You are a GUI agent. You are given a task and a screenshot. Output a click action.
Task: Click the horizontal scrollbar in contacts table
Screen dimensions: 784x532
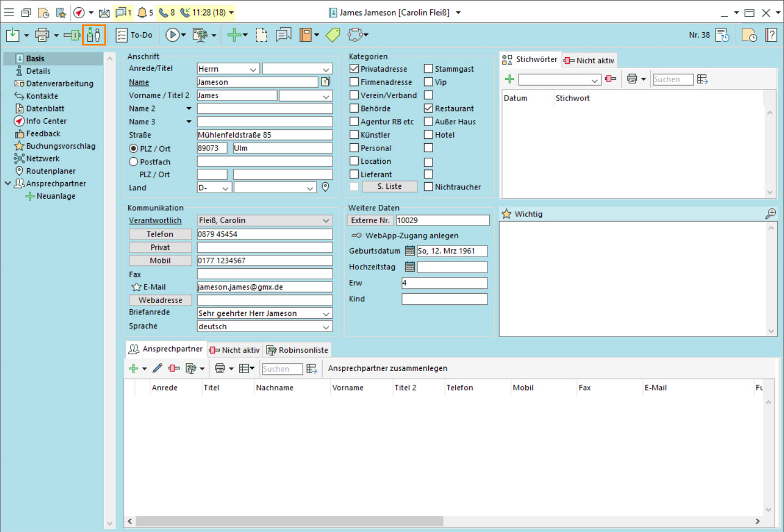289,521
